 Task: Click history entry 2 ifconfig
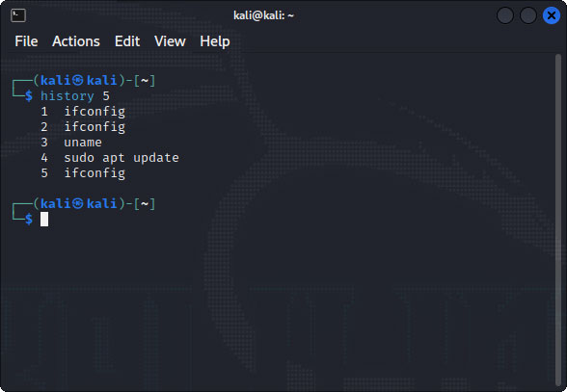point(83,127)
